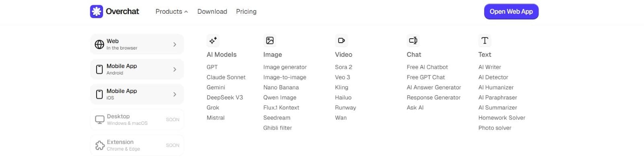Viewport: 644px width, 161px height.
Task: Open the AI Humanizer tool link
Action: (496, 87)
